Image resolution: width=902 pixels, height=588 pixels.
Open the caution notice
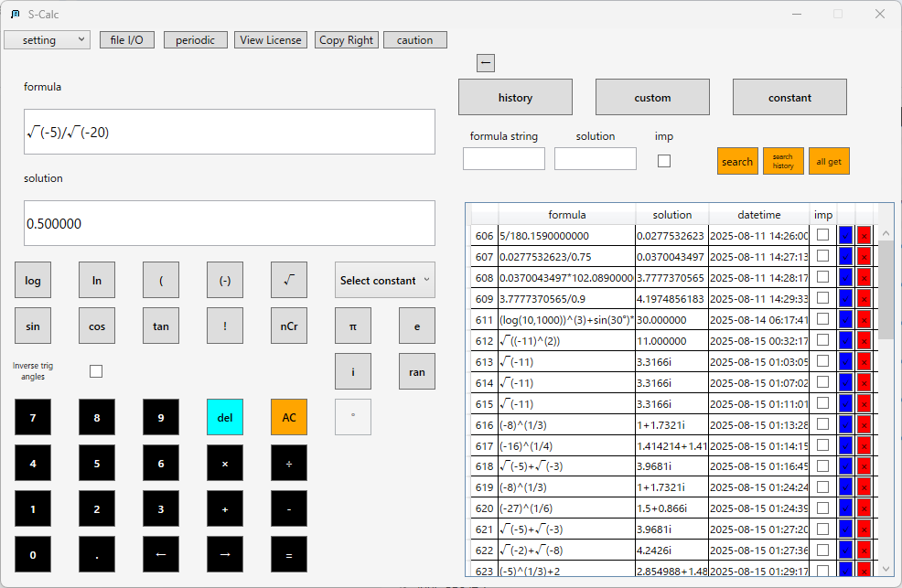[414, 39]
